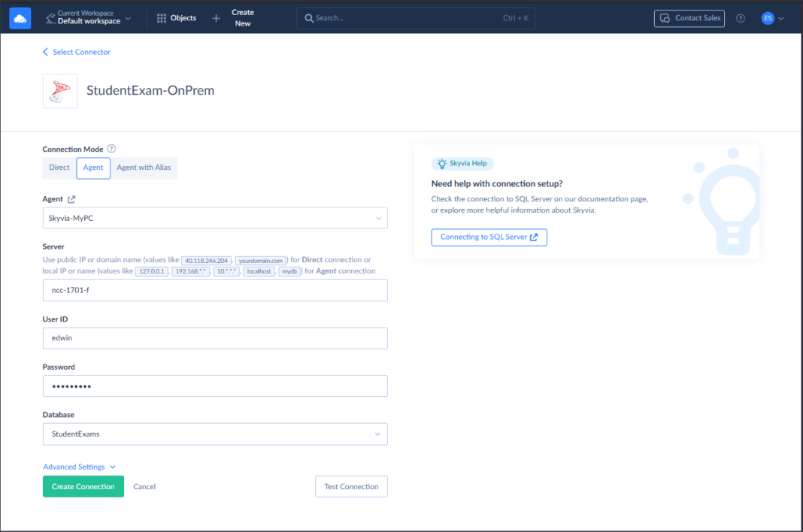The image size is (803, 532).
Task: Click the Create New plus icon
Action: tap(215, 17)
